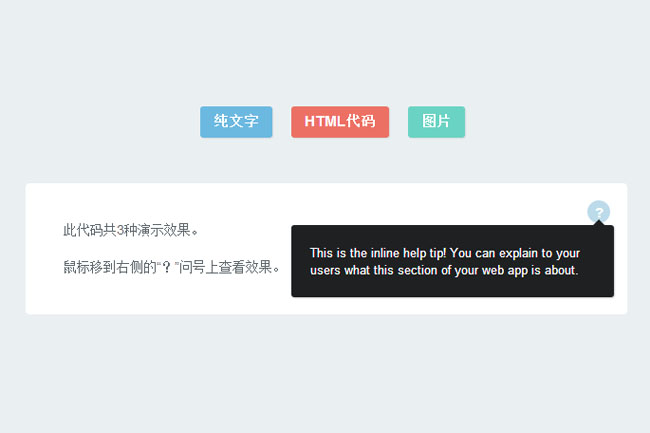Click the white panel's empty area below the text
The width and height of the screenshot is (650, 433).
tap(150, 298)
